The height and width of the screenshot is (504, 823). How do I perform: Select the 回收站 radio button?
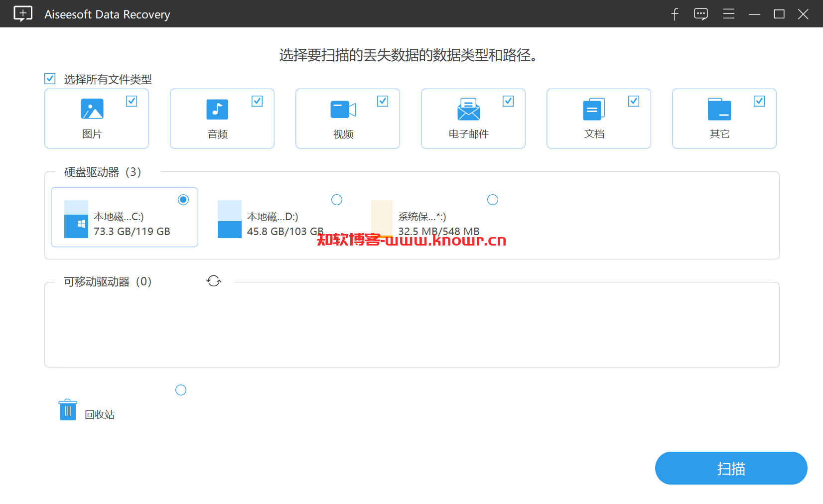click(181, 390)
